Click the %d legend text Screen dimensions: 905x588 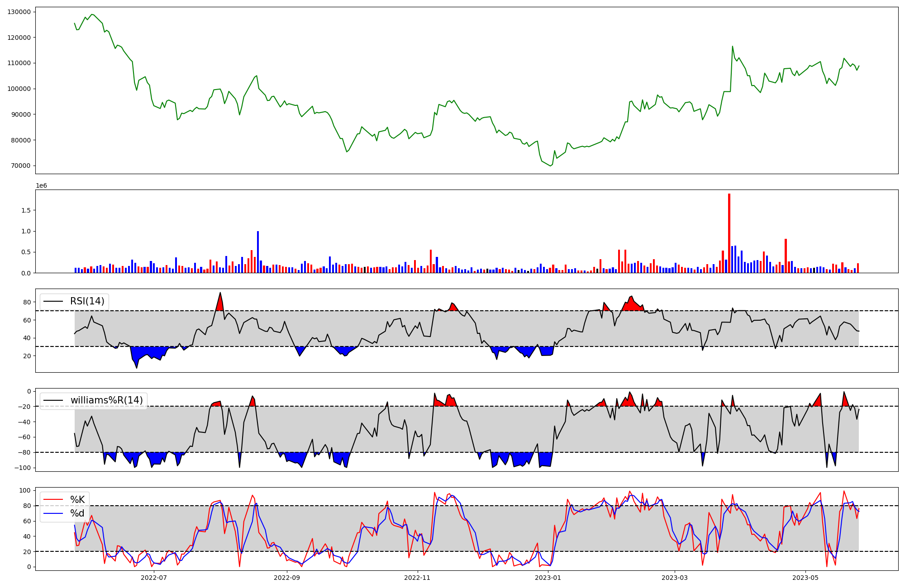[77, 513]
